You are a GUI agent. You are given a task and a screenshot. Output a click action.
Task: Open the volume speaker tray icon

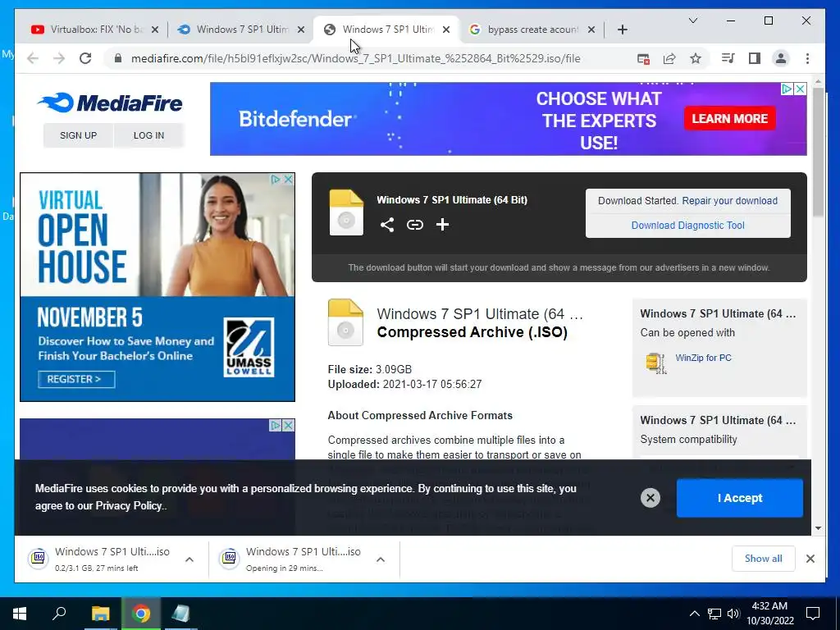(x=733, y=614)
